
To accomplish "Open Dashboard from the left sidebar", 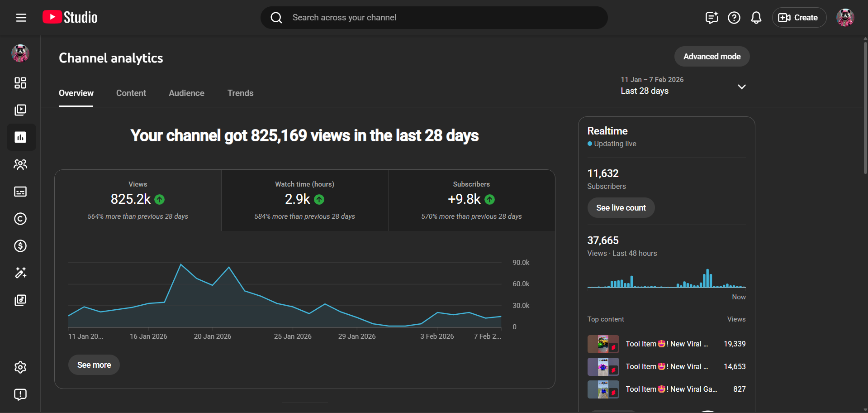I will coord(20,83).
